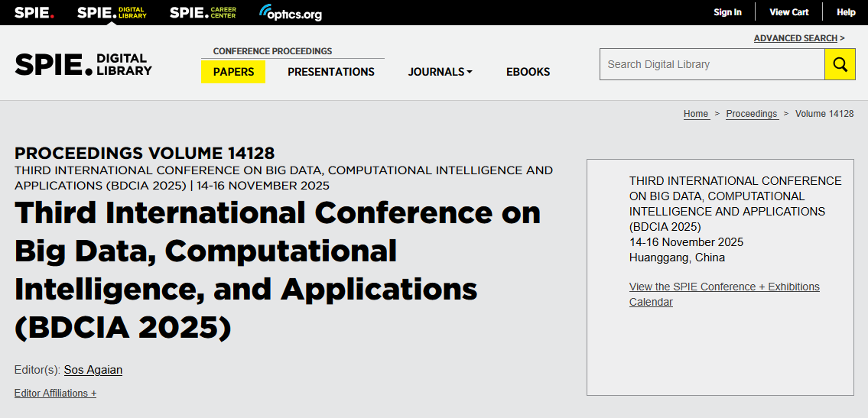The image size is (868, 418).
Task: Open View Cart
Action: 788,12
